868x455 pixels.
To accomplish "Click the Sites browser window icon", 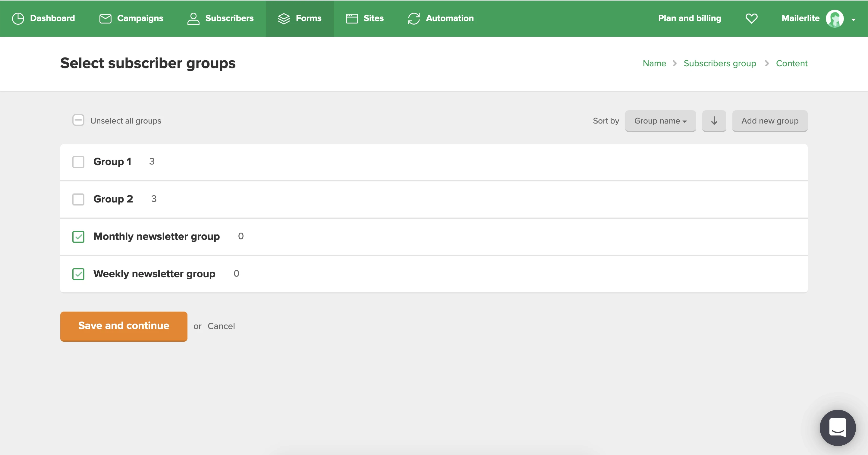I will coord(351,18).
